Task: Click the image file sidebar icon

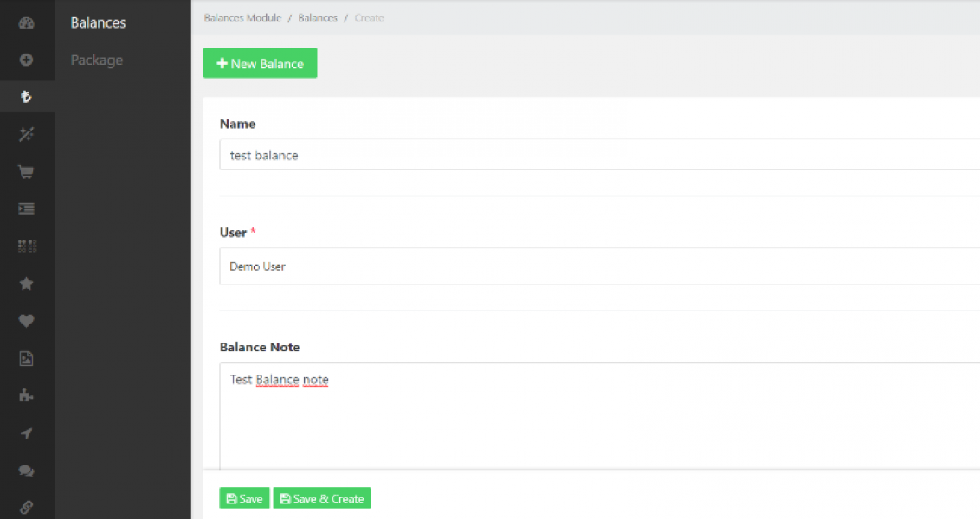Action: coord(26,358)
